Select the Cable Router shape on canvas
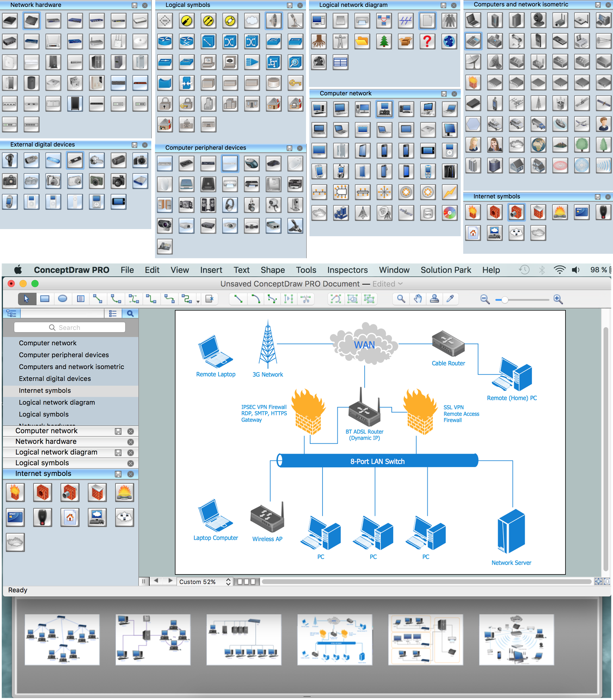The height and width of the screenshot is (700, 613). [x=448, y=343]
